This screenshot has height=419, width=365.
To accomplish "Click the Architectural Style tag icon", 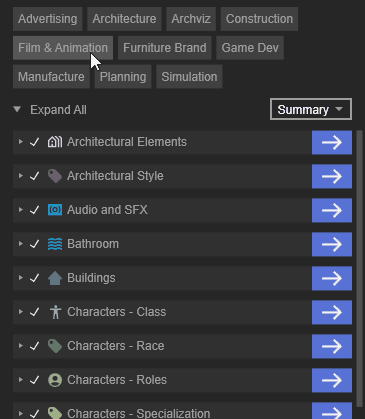I will click(55, 176).
